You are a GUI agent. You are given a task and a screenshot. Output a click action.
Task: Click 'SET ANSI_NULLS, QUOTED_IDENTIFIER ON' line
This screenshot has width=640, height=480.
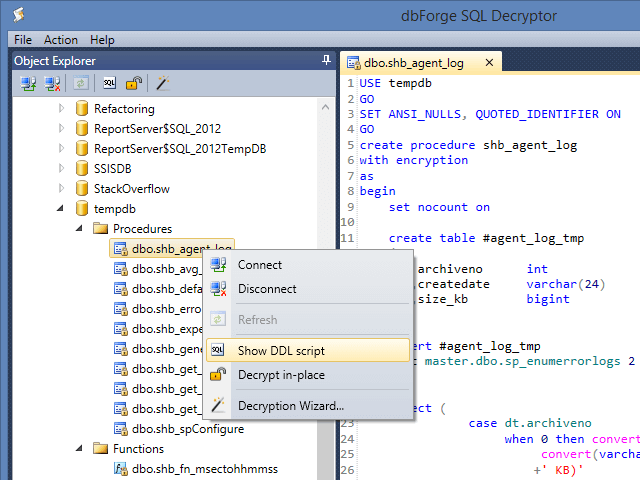[490, 114]
